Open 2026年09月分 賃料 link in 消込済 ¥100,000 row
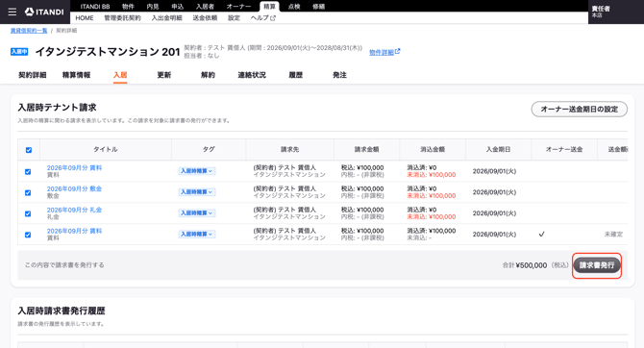 click(74, 231)
